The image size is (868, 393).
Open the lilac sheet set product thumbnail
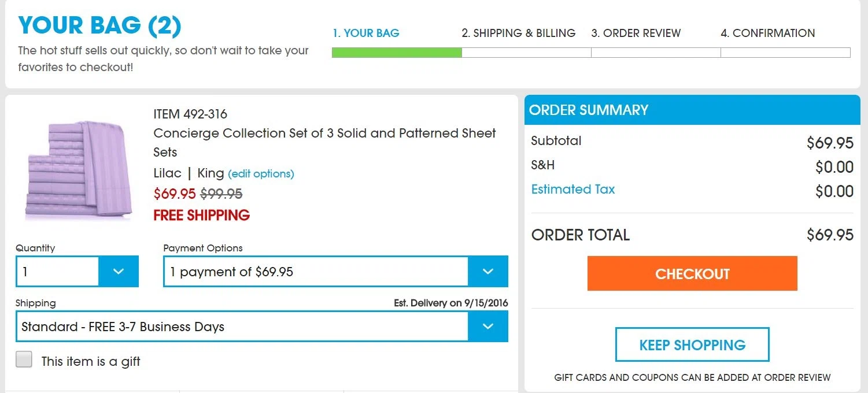pyautogui.click(x=80, y=170)
